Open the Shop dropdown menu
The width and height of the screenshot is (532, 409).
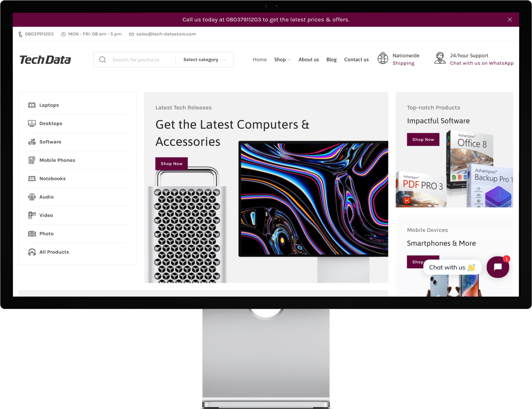(282, 60)
